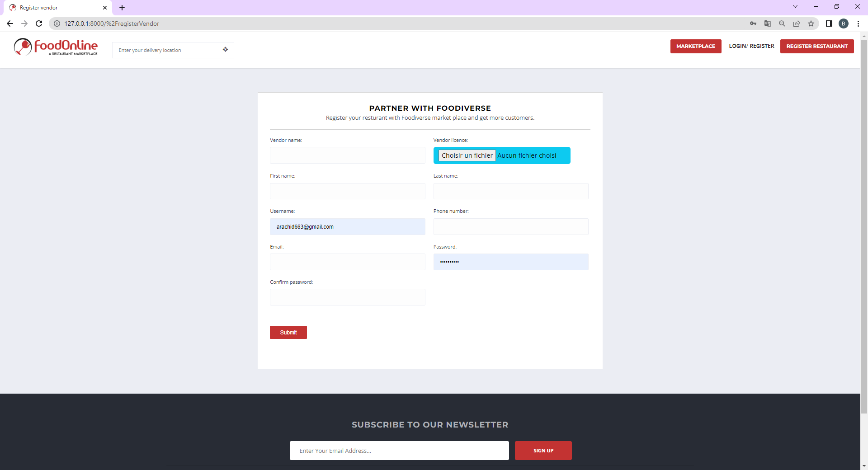Open Google Translate from the address bar icon
Screen dimensions: 868x470
coord(767,23)
